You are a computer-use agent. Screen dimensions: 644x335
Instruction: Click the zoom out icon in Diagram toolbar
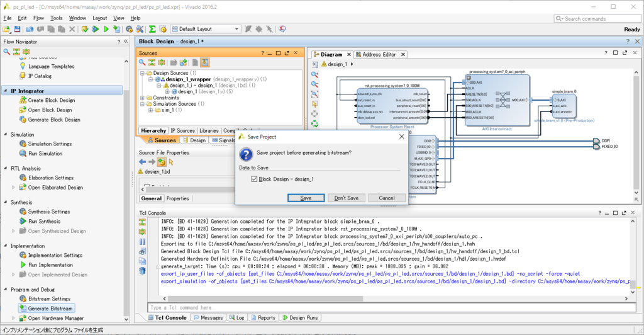point(314,84)
